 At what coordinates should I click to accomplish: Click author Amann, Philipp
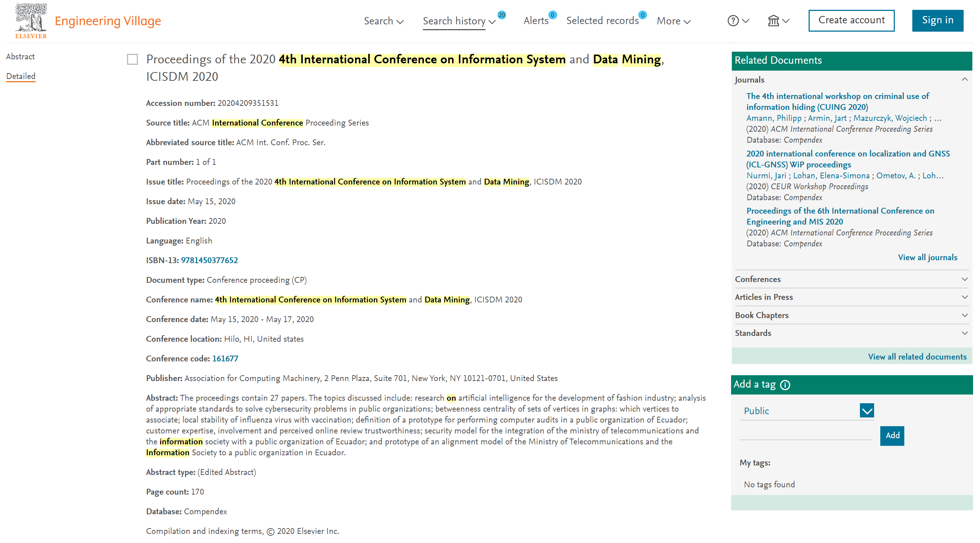coord(774,118)
